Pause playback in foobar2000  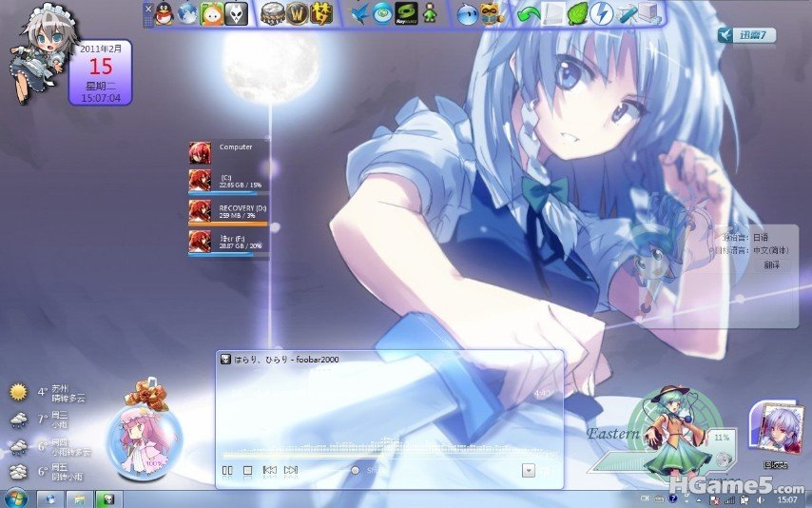227,470
